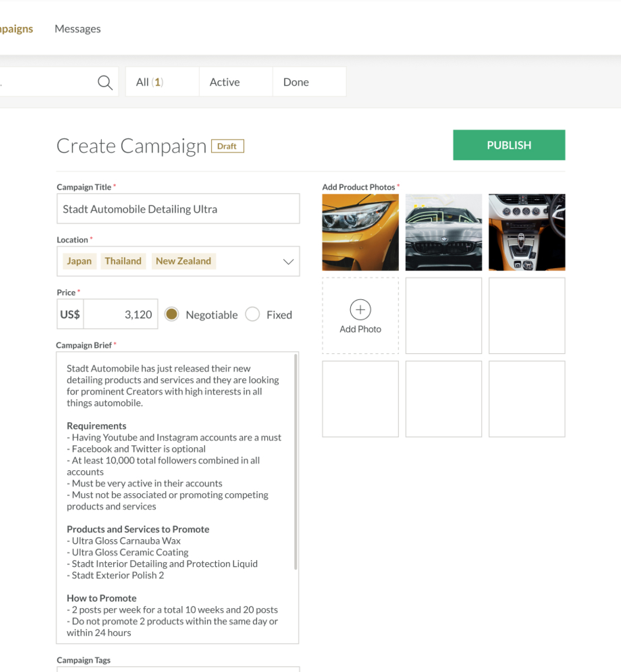Open the gray BMW front photo
The width and height of the screenshot is (621, 672).
coord(443,232)
